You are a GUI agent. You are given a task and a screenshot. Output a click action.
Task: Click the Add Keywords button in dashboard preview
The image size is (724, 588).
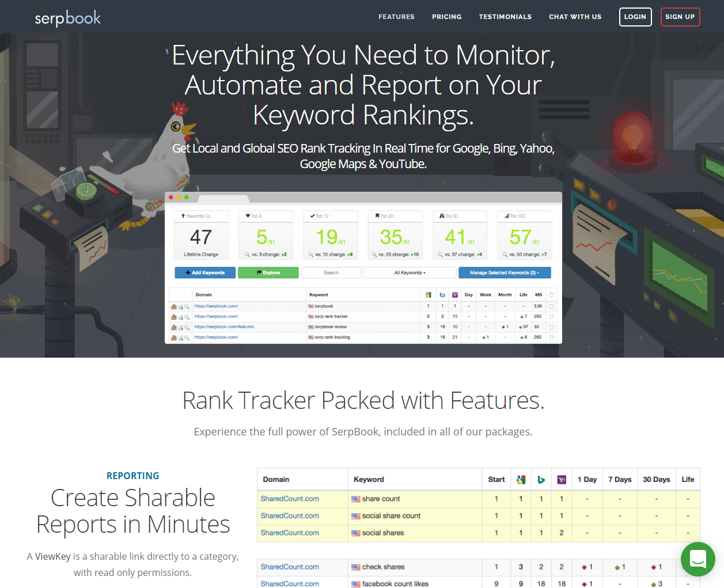205,272
